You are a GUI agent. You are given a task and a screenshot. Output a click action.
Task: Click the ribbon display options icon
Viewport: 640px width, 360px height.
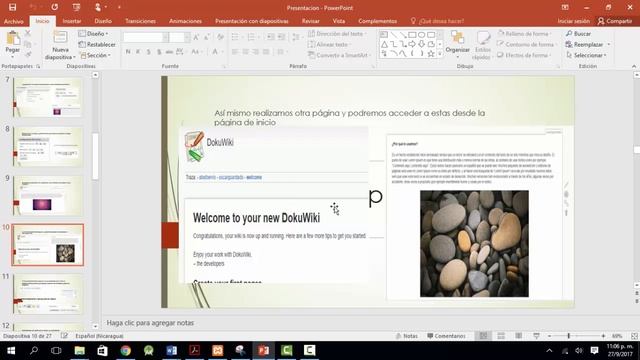565,7
